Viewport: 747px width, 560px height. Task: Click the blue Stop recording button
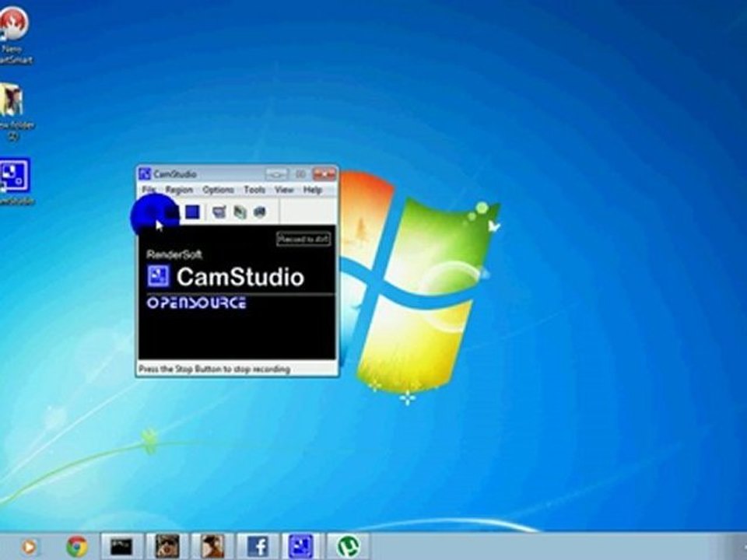192,212
